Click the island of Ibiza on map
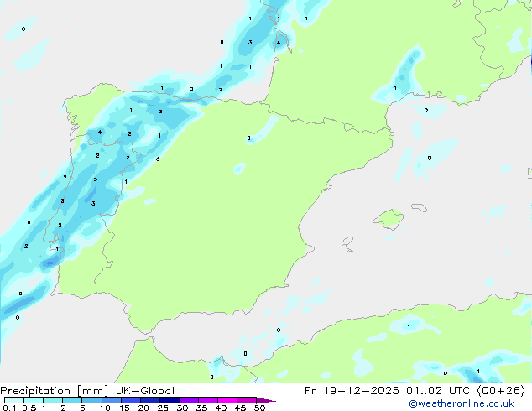 347,242
